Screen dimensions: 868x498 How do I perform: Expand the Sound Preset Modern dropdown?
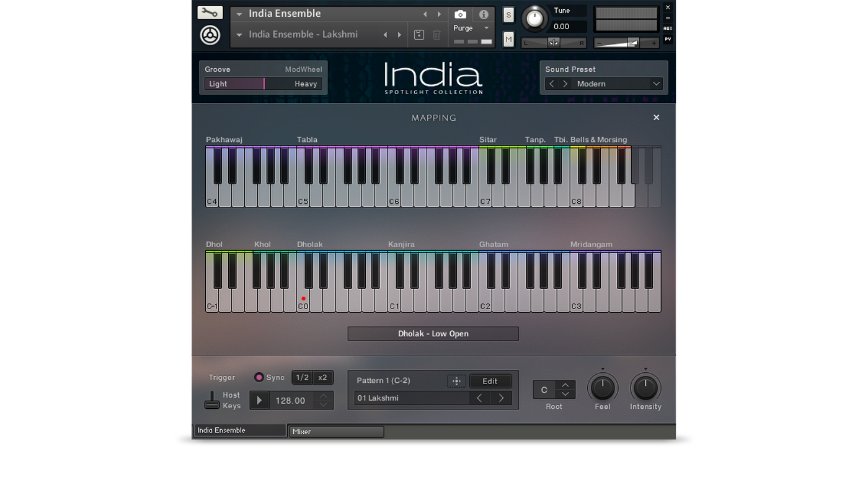[x=656, y=84]
